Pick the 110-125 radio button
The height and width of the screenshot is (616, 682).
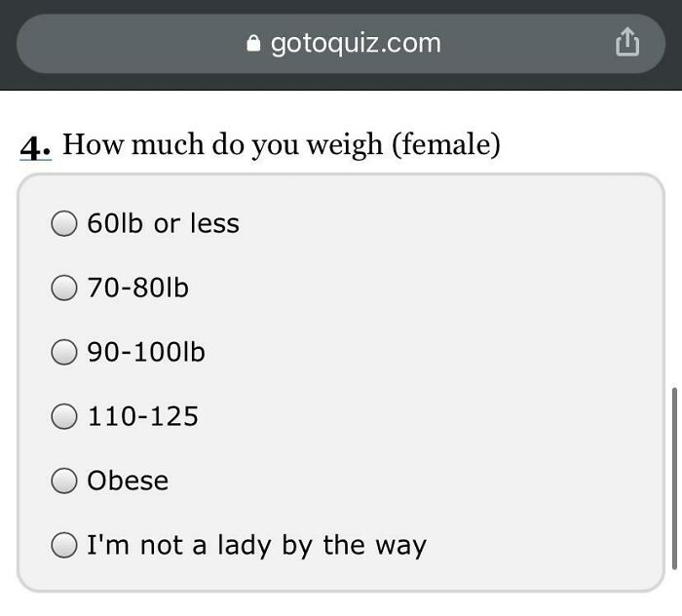[x=64, y=417]
